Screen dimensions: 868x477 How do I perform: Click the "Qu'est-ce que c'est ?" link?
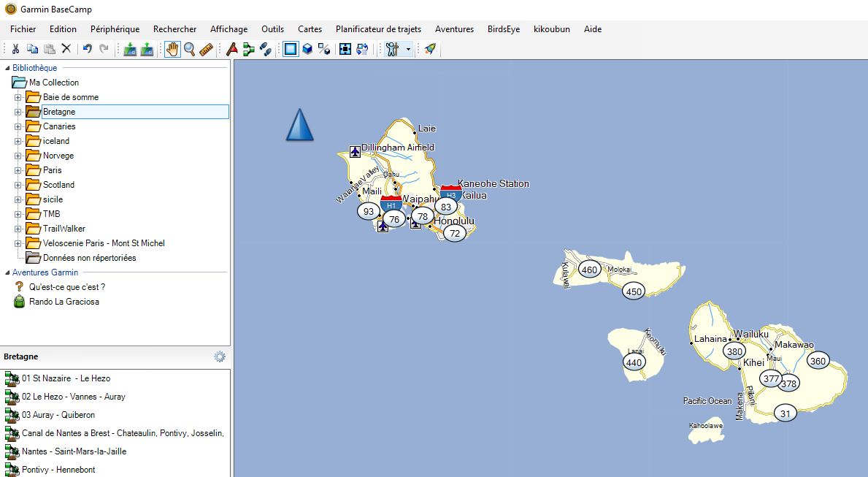(66, 287)
